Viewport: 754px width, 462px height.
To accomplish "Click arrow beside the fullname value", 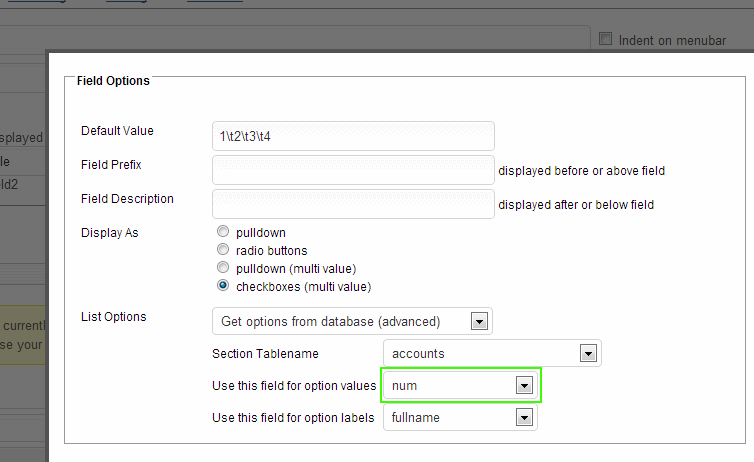I will coord(522,417).
